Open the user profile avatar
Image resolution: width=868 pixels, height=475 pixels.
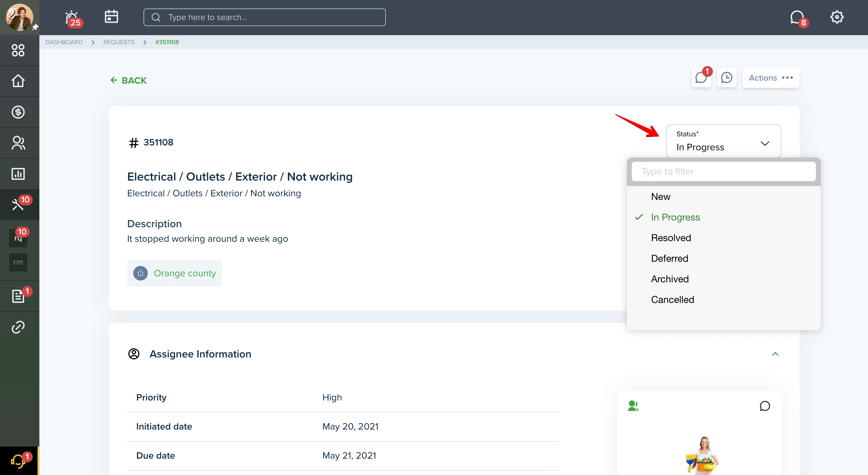coord(19,17)
